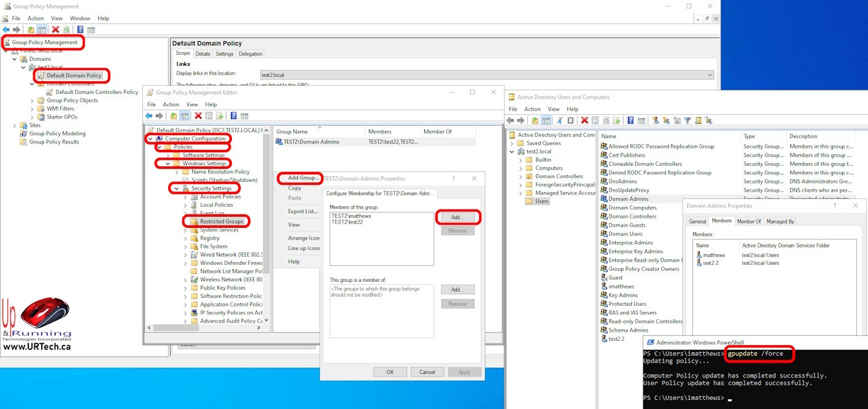Expand the Saved Queries tree node
868x409 pixels.
[521, 143]
